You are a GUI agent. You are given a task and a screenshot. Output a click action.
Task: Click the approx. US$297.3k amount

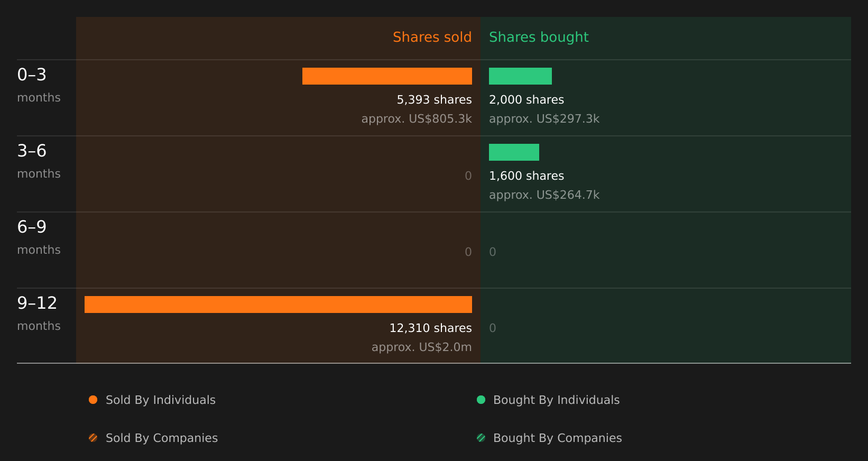click(544, 119)
